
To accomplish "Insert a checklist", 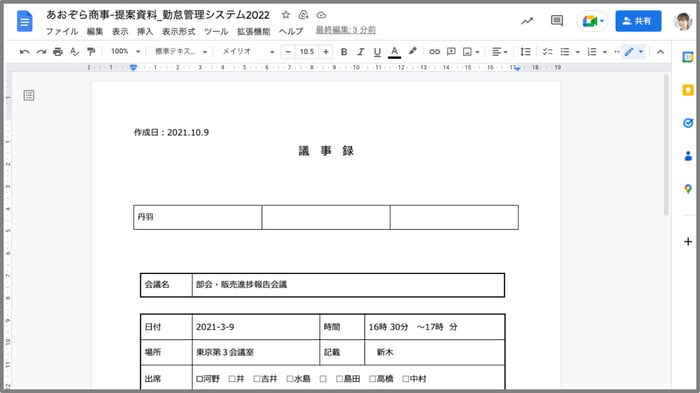I will [x=547, y=52].
